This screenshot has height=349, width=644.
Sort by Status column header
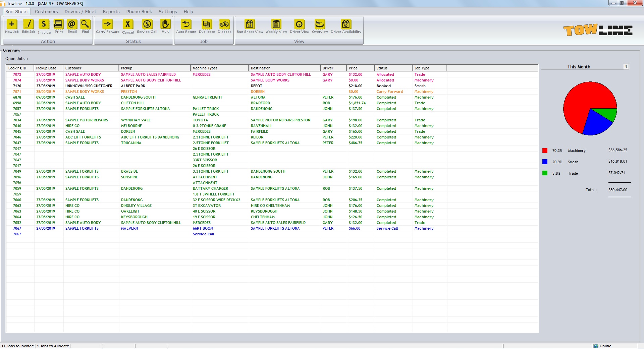tap(393, 68)
